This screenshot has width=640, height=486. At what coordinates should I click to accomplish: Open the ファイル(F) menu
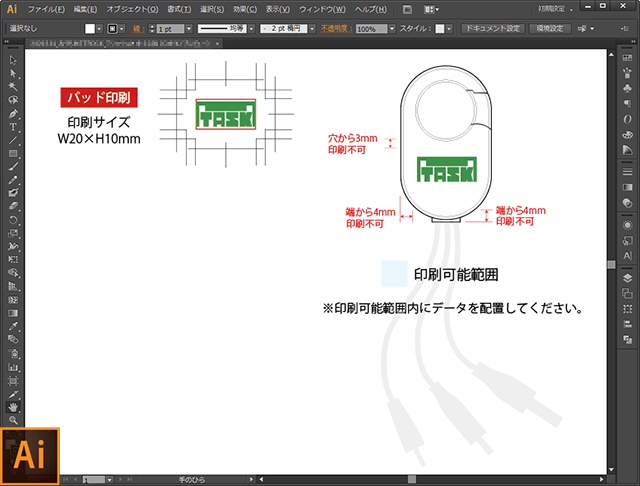coord(46,9)
